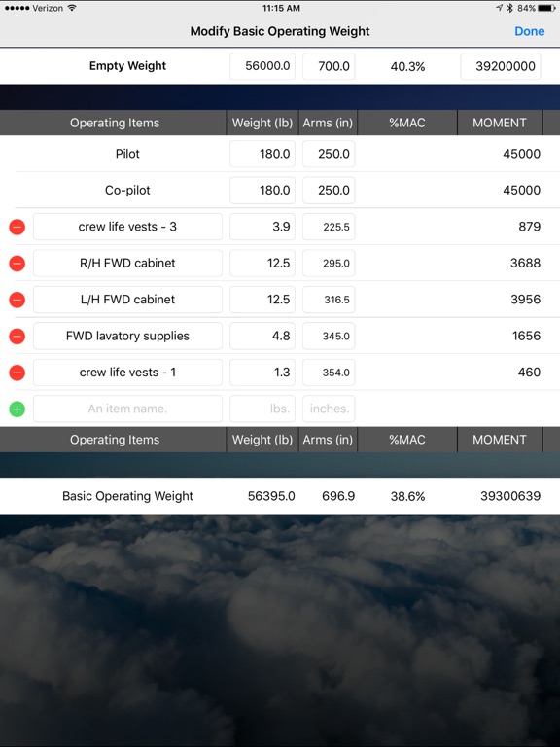Edit the R/H FWD cabinet weight
Image resolution: width=560 pixels, height=747 pixels.
pyautogui.click(x=262, y=263)
